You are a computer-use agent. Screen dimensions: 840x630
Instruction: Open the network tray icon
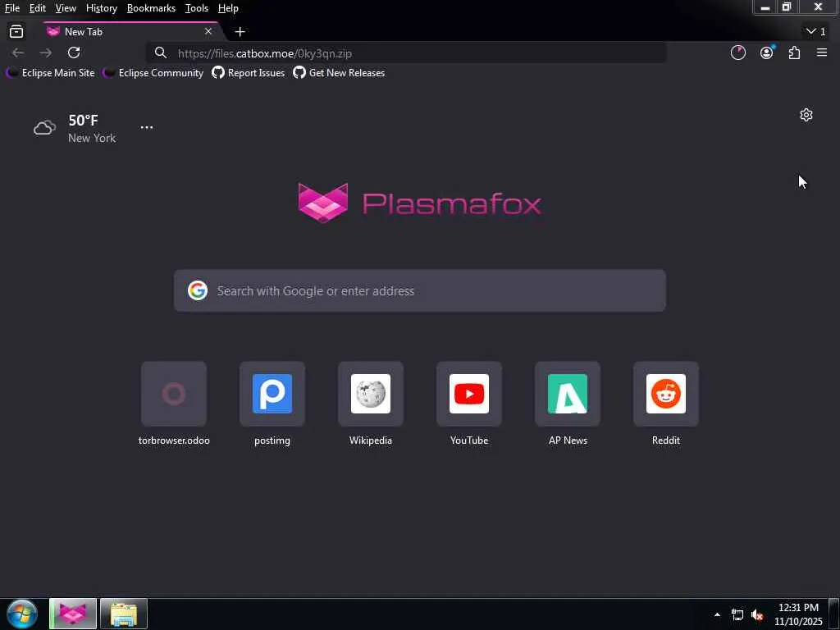(x=737, y=615)
